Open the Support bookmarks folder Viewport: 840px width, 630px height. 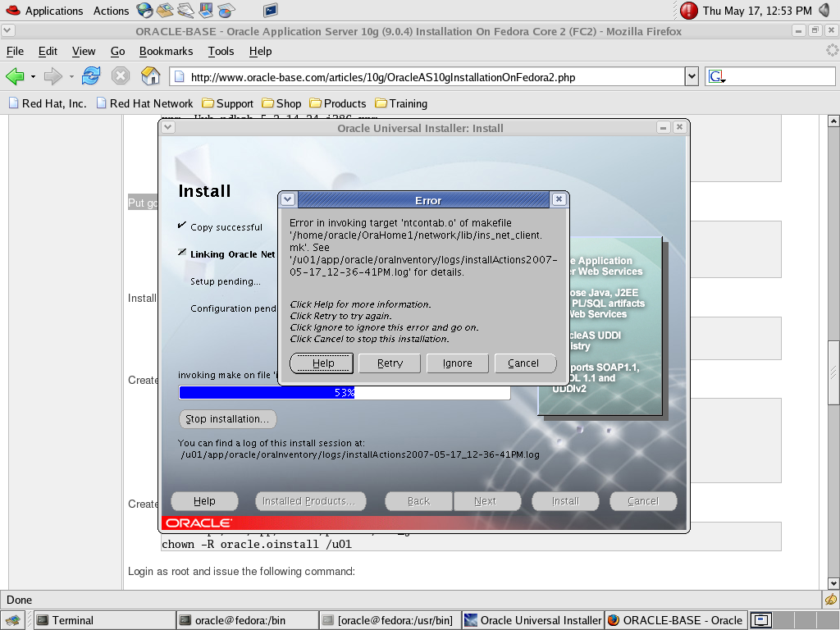coord(227,103)
